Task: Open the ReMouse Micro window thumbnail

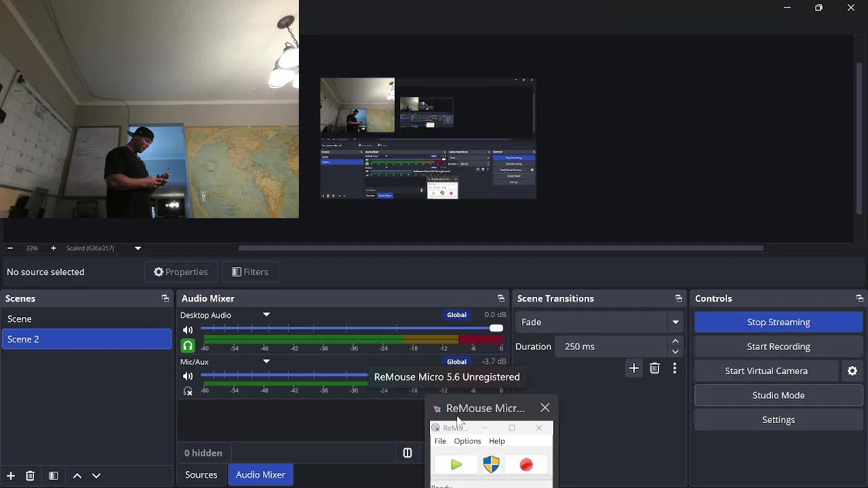Action: [x=492, y=454]
